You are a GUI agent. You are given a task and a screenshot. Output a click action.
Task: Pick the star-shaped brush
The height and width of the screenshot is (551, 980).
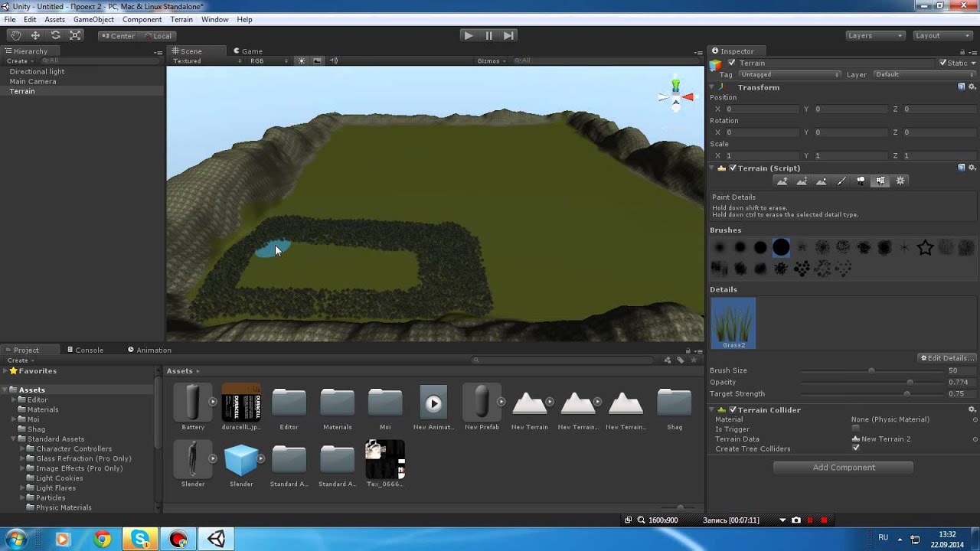(925, 247)
